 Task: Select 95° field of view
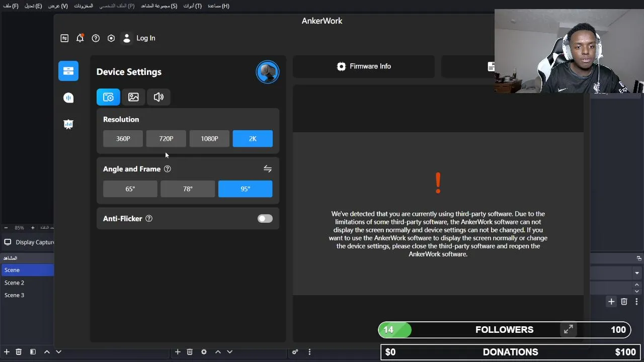245,189
